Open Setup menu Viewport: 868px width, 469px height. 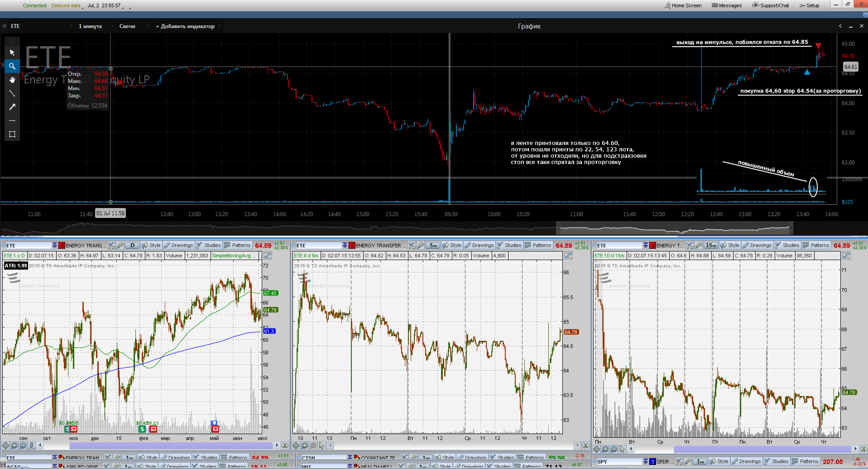coord(809,5)
